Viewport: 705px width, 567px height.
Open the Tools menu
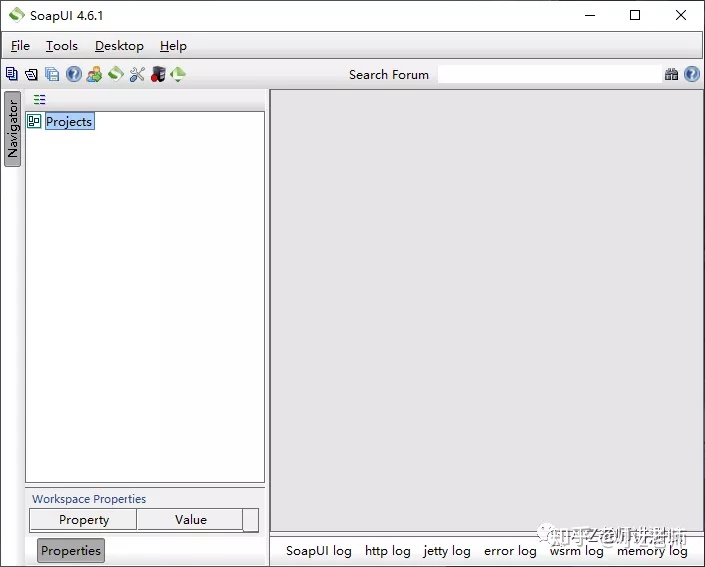62,46
